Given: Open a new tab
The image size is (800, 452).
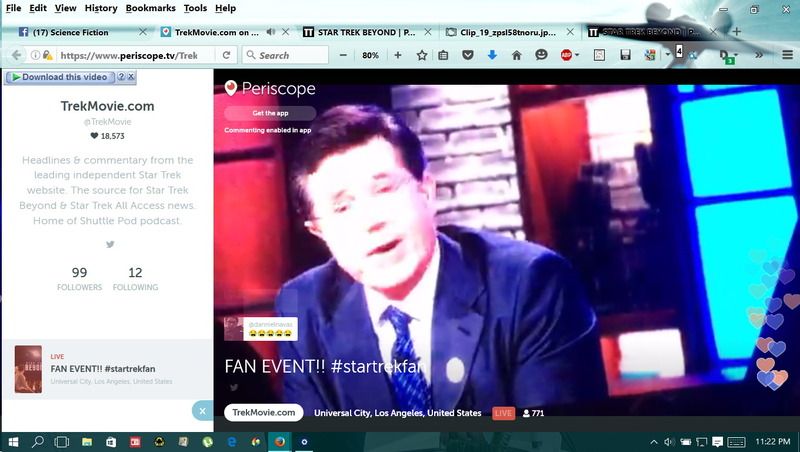Looking at the screenshot, I should point(736,32).
